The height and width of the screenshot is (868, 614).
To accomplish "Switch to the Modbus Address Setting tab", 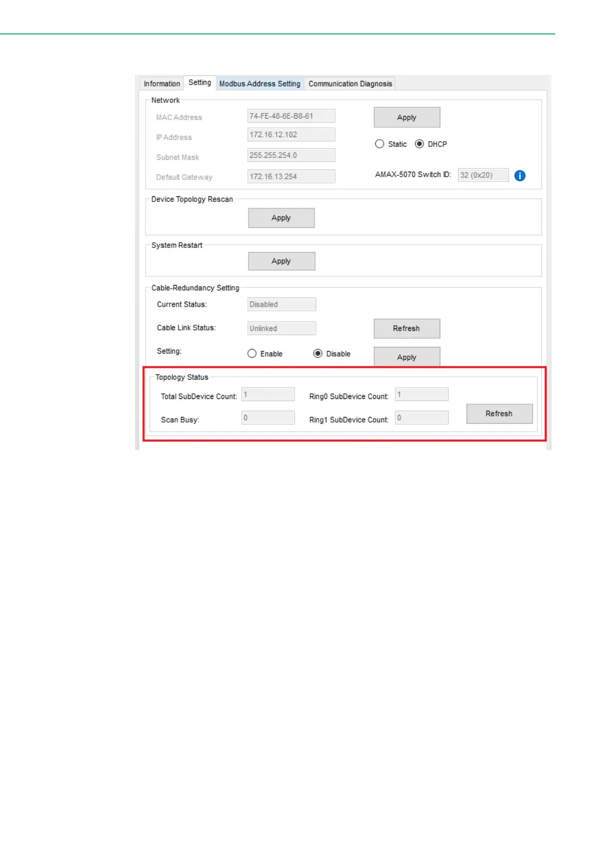I will [x=259, y=84].
